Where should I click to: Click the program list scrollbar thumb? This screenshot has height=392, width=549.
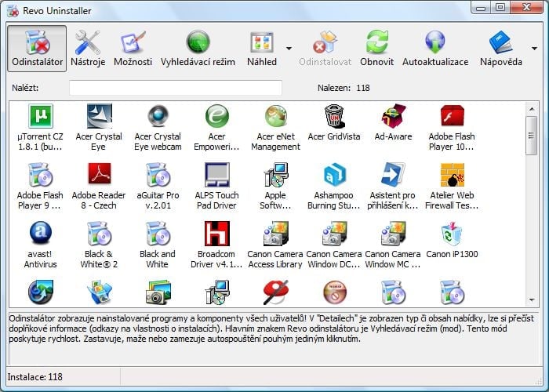pos(532,136)
